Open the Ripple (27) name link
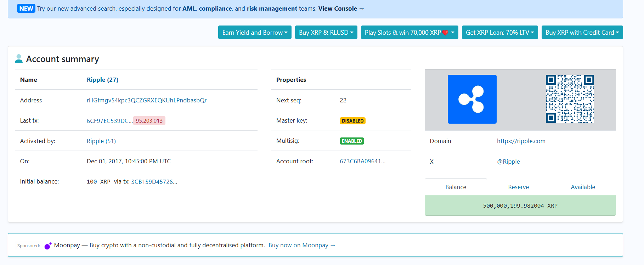The width and height of the screenshot is (644, 265). [x=102, y=80]
